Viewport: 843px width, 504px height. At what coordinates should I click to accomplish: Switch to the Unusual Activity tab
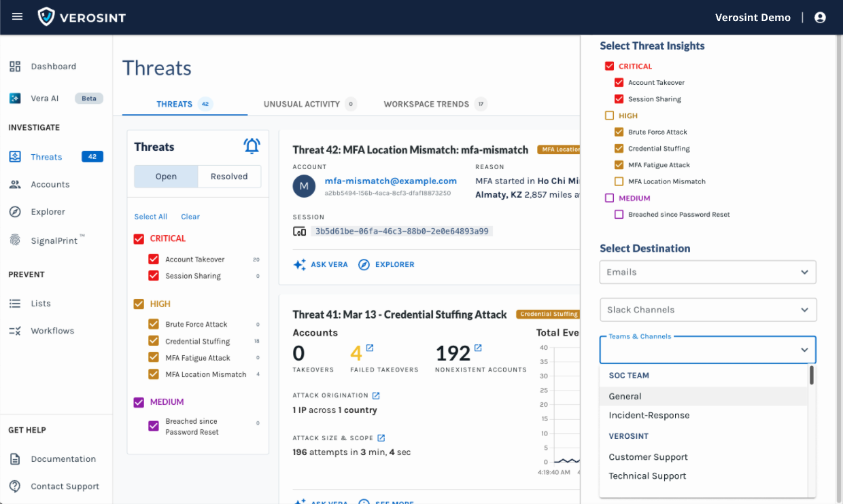point(310,104)
